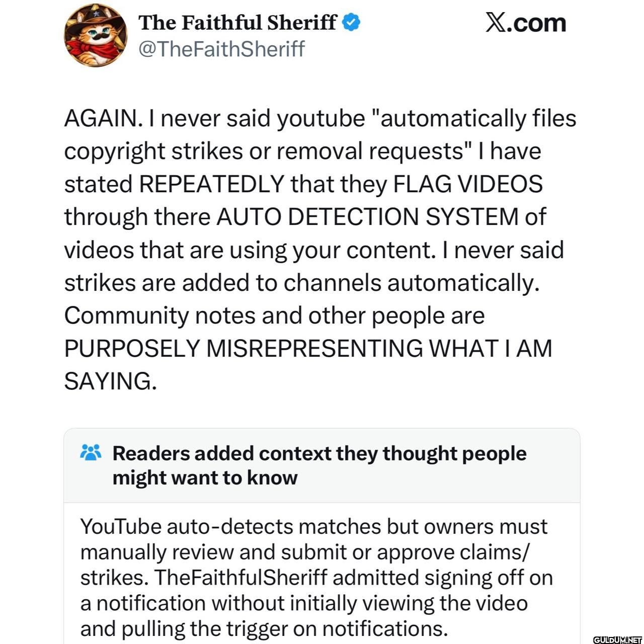The height and width of the screenshot is (644, 644).
Task: Click the X logo at top right
Action: click(495, 23)
